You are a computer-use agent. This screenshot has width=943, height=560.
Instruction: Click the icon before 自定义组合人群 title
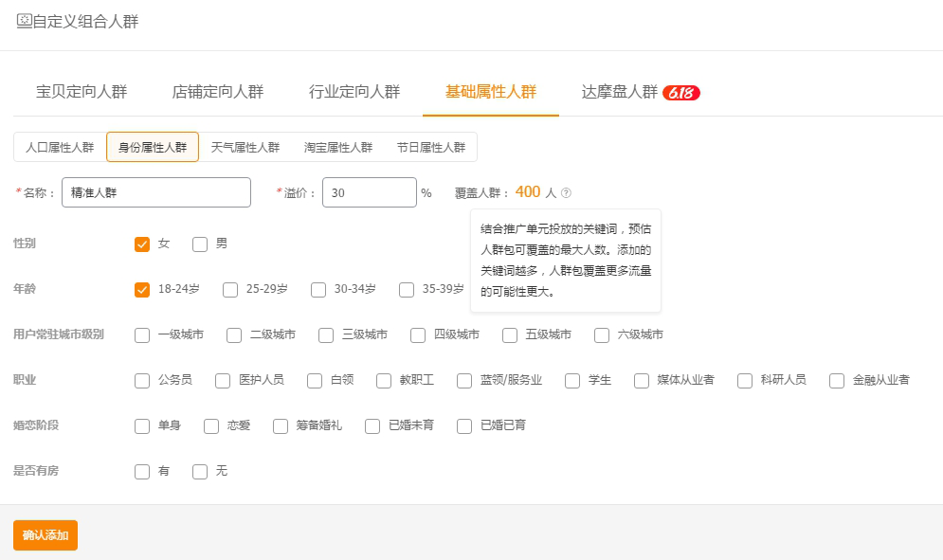point(24,21)
